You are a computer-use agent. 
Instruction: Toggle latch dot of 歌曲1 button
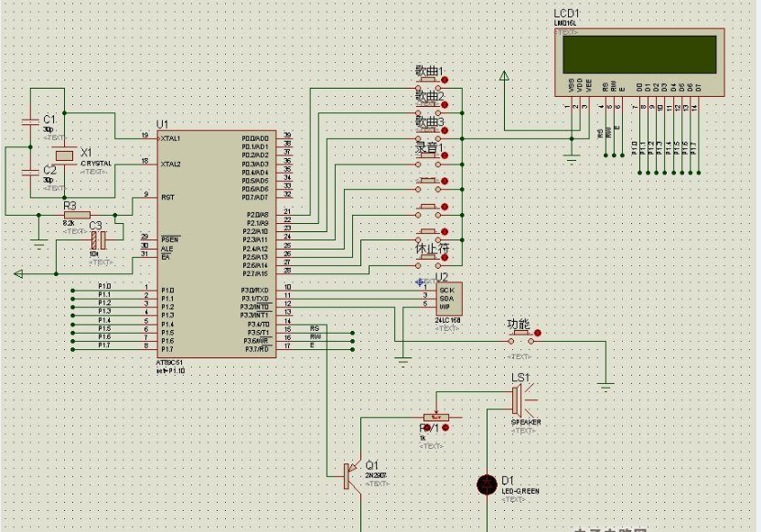click(445, 80)
